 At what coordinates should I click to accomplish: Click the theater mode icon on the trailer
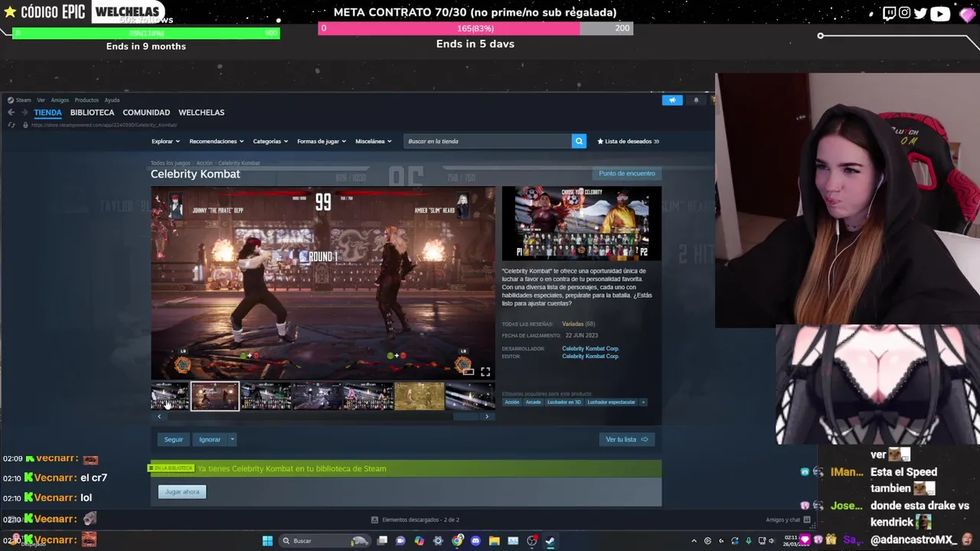tap(469, 372)
